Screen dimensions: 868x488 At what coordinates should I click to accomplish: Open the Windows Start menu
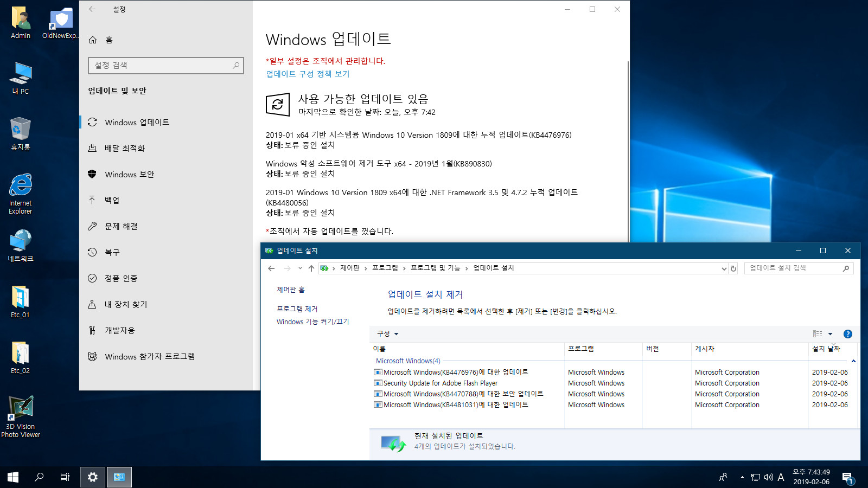click(x=13, y=477)
